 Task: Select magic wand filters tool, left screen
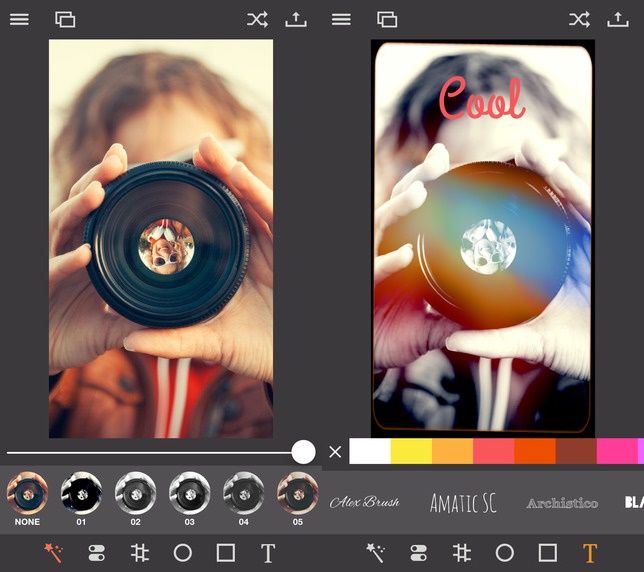(53, 553)
